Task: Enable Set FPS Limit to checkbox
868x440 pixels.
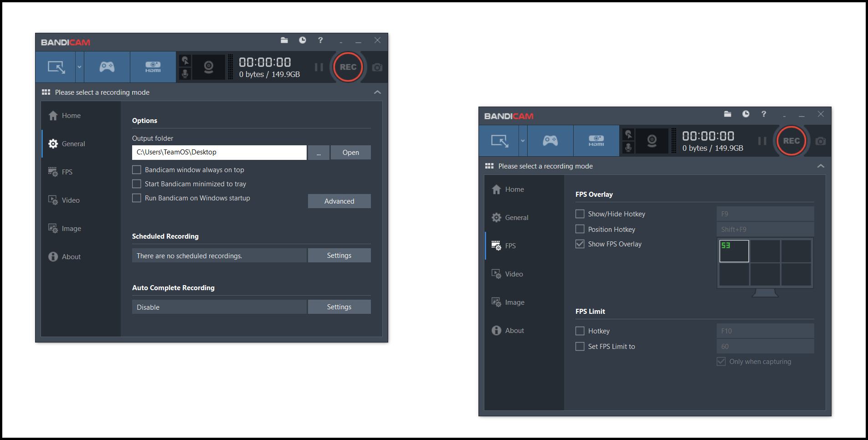Action: click(x=580, y=347)
